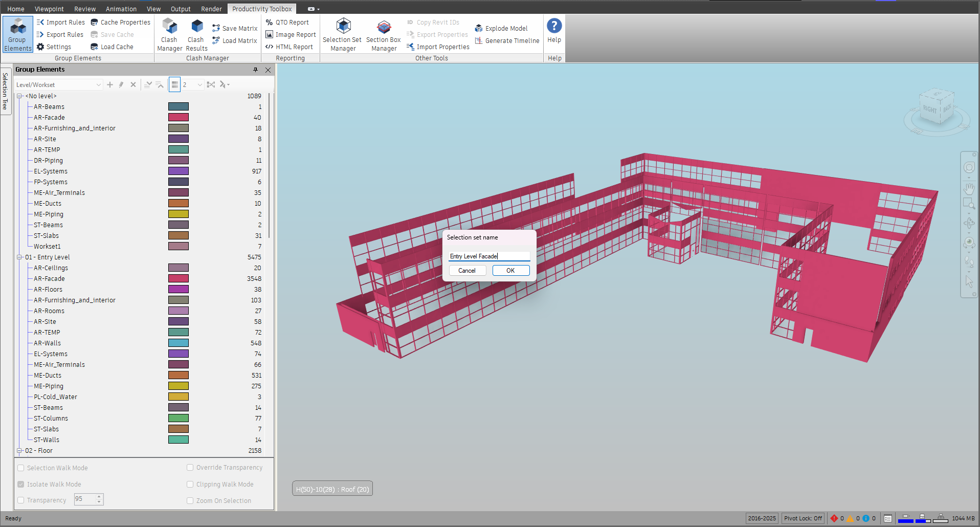Expand the 02 - Floor tree node

tap(19, 451)
